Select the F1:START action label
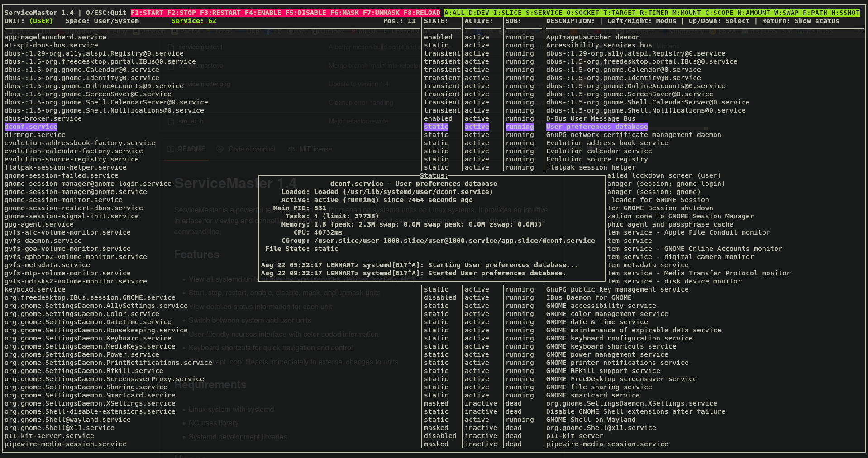This screenshot has width=868, height=458. 147,13
